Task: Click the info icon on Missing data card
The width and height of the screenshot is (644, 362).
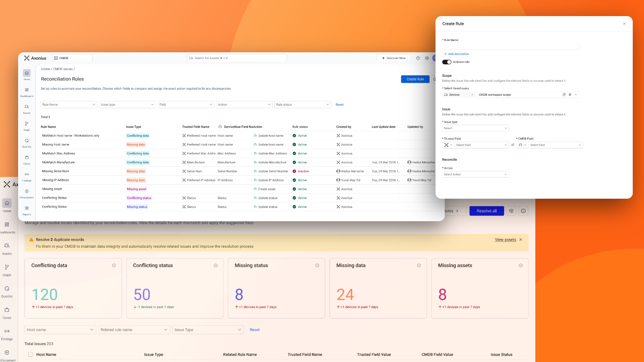Action: pos(419,265)
